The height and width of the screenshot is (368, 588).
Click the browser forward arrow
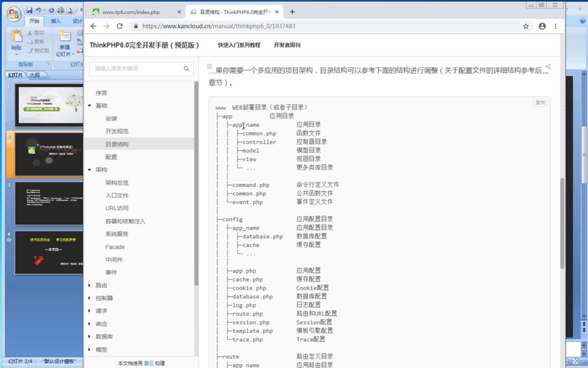pyautogui.click(x=106, y=26)
